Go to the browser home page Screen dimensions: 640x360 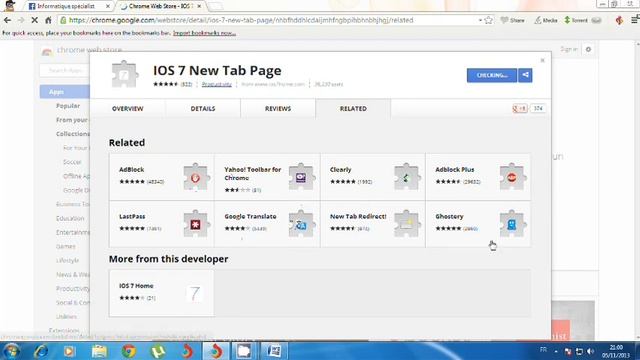[48, 20]
